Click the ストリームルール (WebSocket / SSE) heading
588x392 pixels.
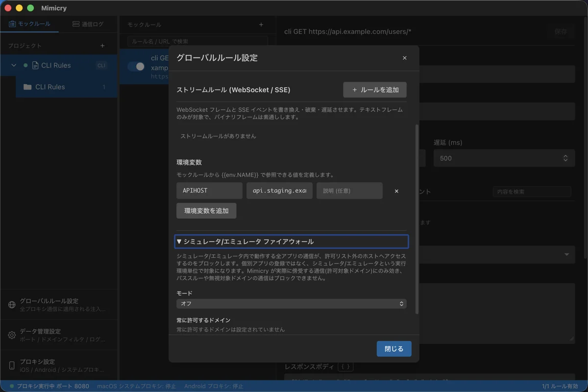[233, 90]
